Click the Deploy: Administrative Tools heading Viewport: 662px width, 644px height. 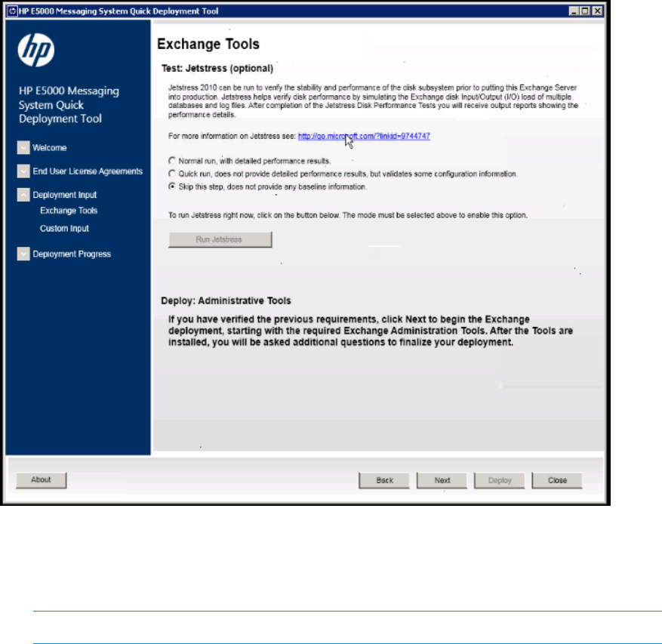[x=226, y=300]
